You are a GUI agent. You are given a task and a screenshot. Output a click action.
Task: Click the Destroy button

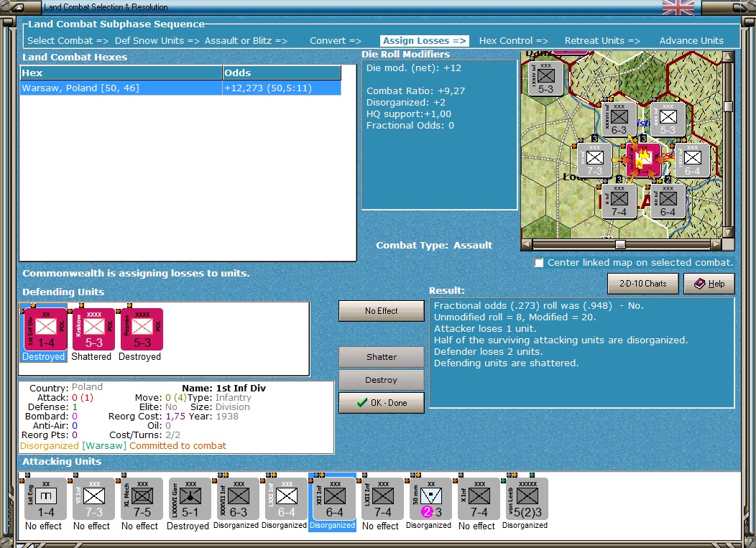click(382, 380)
